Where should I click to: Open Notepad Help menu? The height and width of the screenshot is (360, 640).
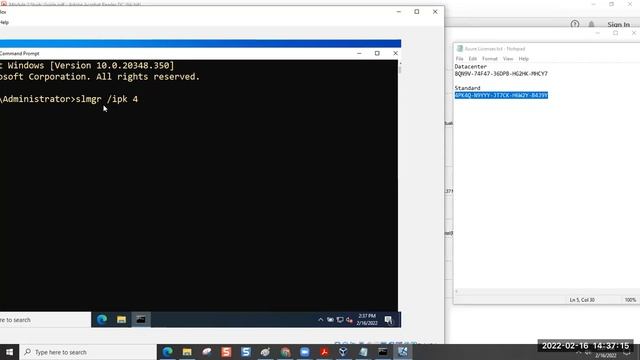pyautogui.click(x=524, y=59)
